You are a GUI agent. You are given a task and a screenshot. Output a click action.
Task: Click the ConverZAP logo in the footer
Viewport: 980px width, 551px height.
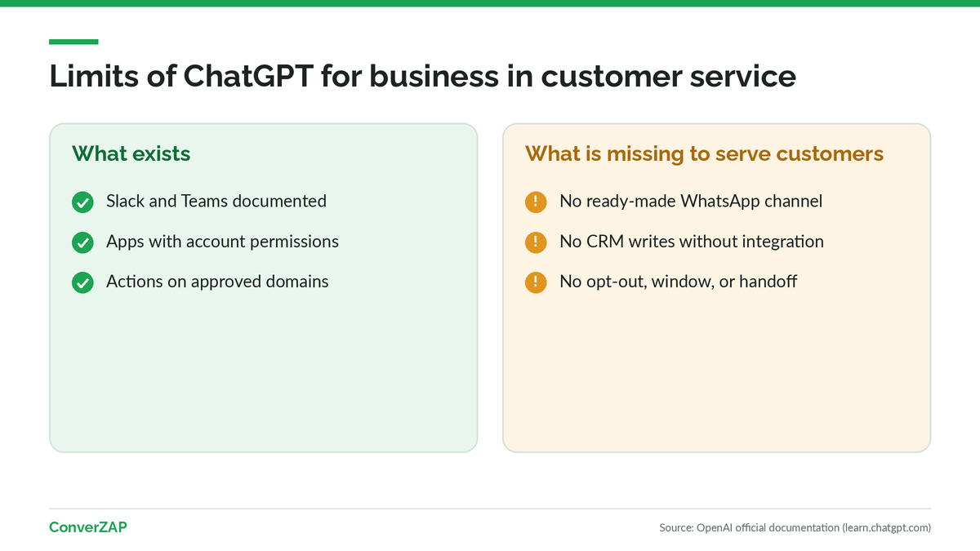(88, 527)
